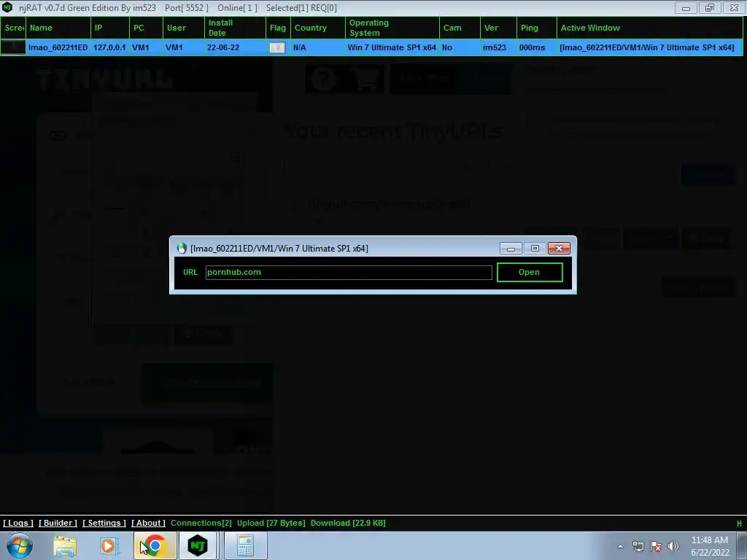Click the Win 7 Ultimate SP1 x64 OS cell
747x560 pixels.
click(392, 47)
